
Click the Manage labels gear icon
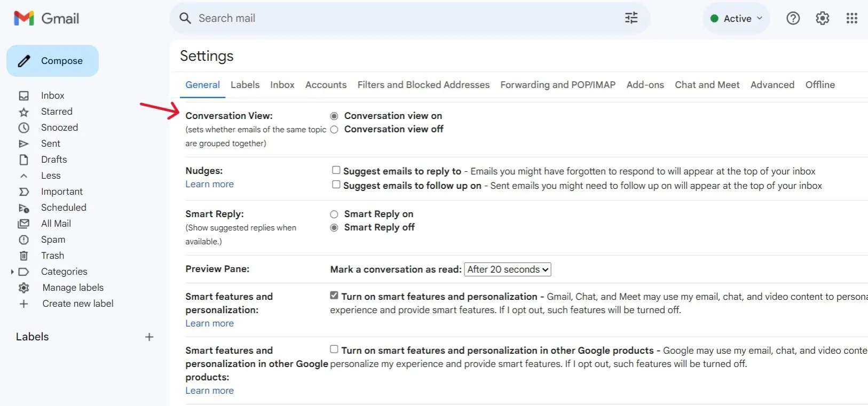coord(23,288)
